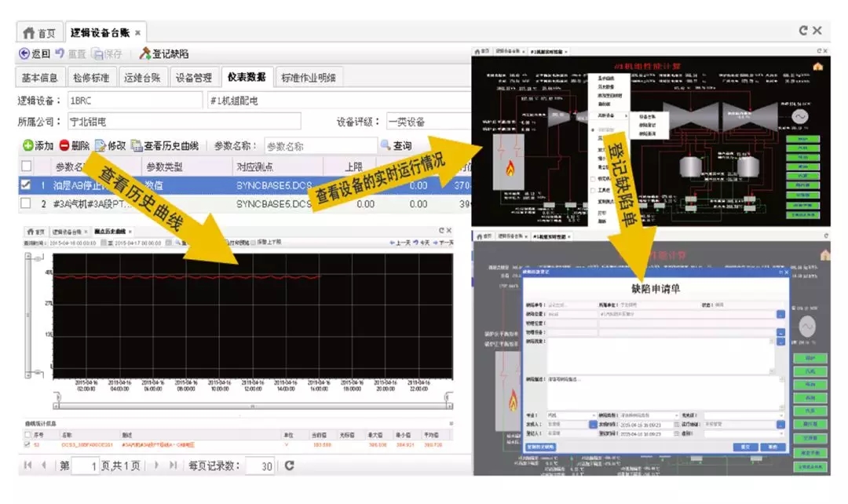
Task: Open the 设备管理 tab
Action: 193,77
